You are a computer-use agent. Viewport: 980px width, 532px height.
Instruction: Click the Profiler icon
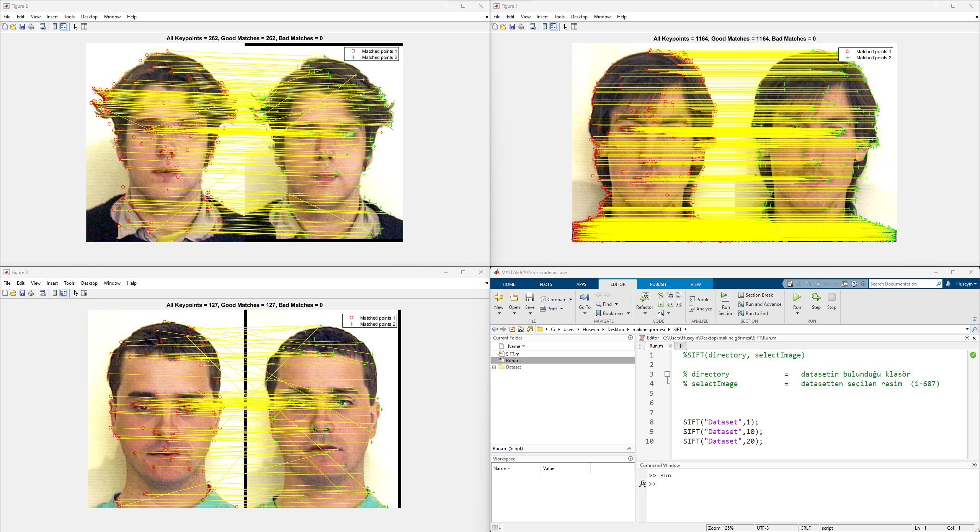[692, 300]
